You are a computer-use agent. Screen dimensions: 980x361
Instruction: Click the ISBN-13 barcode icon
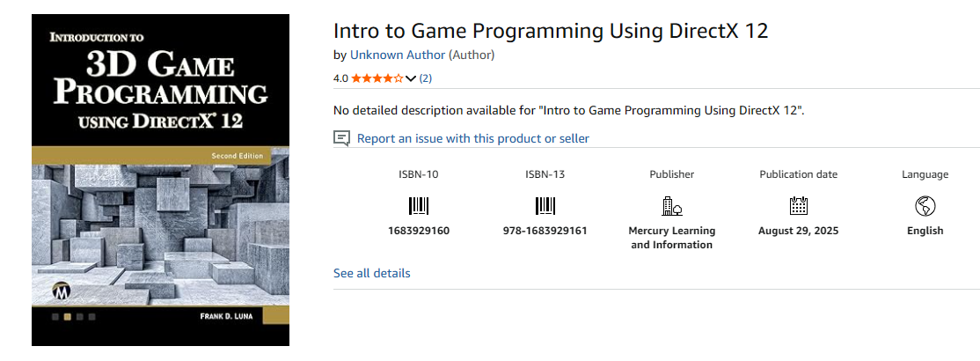click(545, 206)
